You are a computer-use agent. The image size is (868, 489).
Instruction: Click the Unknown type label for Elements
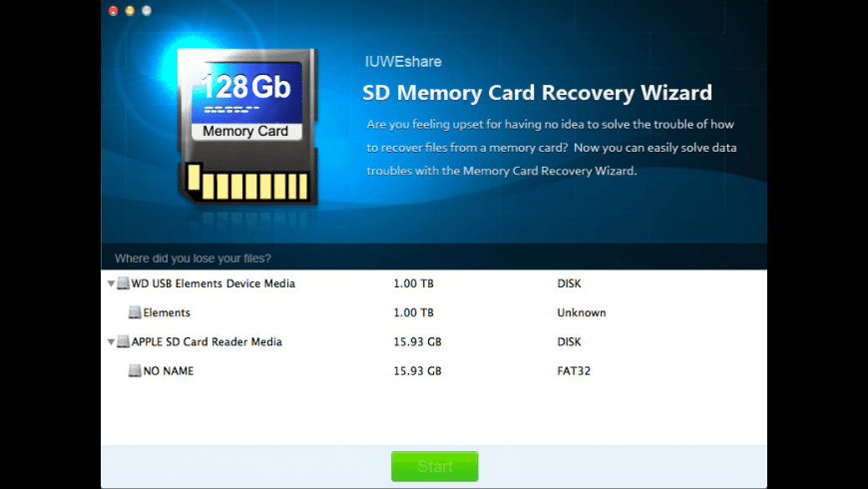point(582,312)
